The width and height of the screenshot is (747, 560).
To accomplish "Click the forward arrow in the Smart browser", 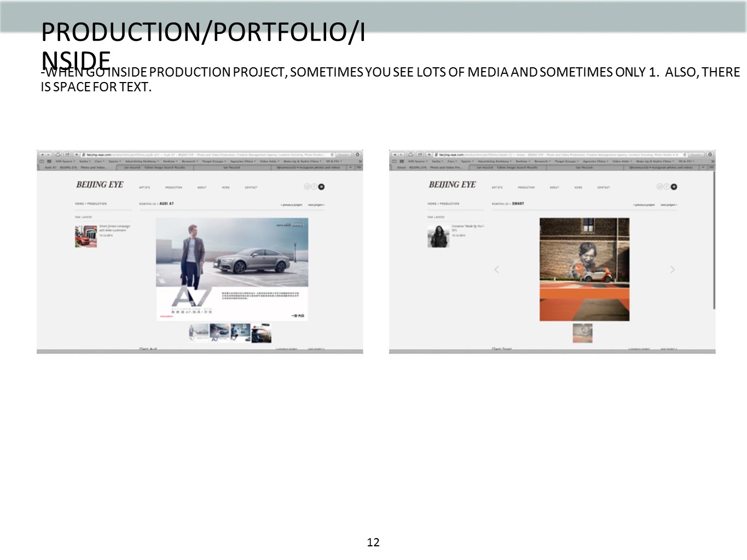I will point(401,155).
